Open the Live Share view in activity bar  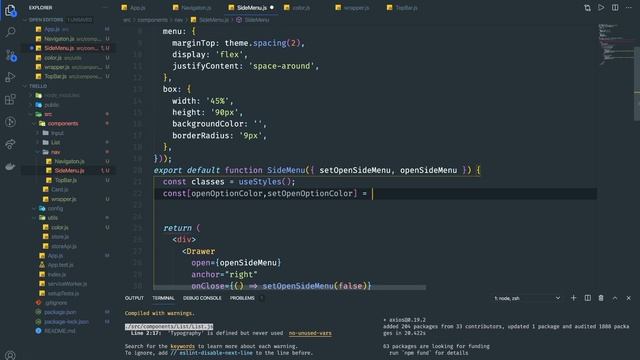(10, 144)
